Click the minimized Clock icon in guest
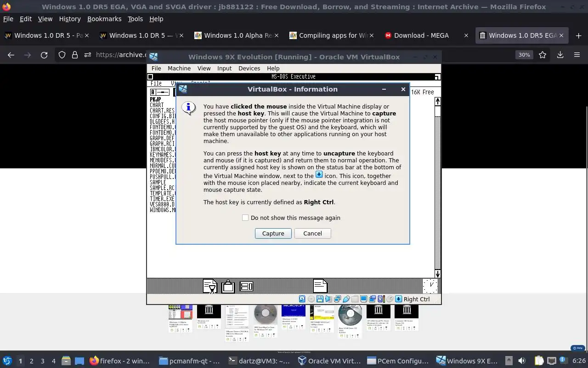This screenshot has height=368, width=588. 430,286
